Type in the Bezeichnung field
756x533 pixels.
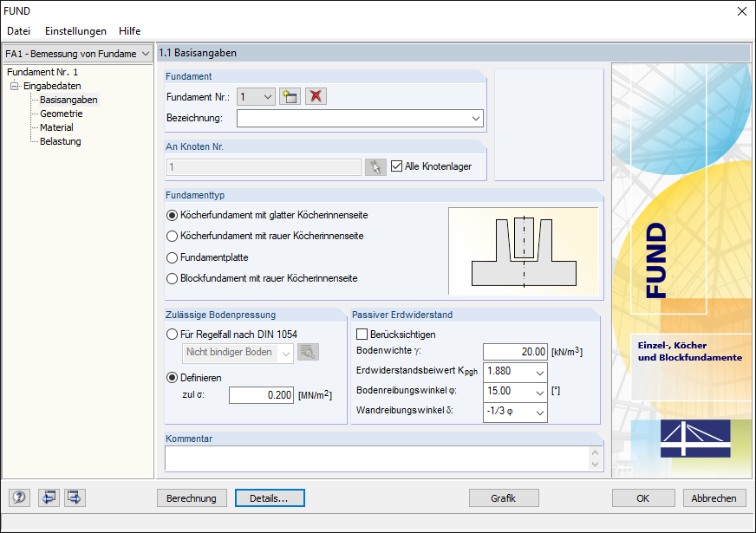pyautogui.click(x=355, y=118)
